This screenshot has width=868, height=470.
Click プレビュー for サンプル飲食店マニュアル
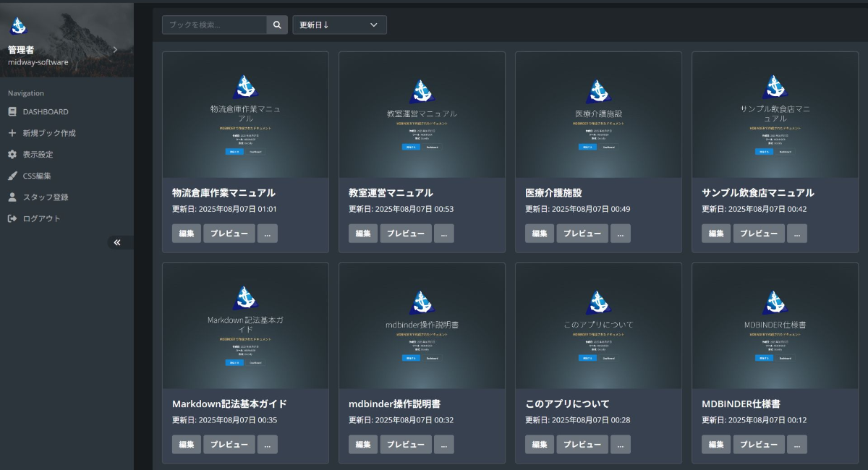tap(759, 234)
